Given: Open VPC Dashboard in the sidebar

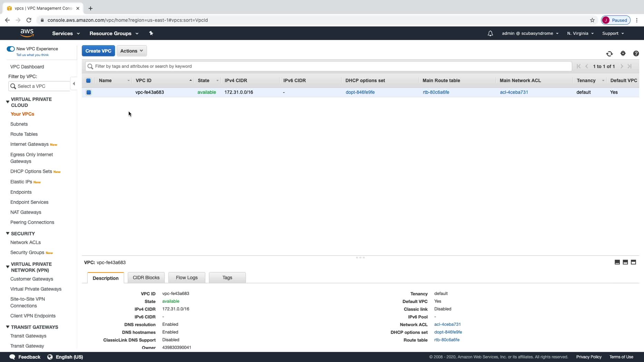Looking at the screenshot, I should click(27, 67).
